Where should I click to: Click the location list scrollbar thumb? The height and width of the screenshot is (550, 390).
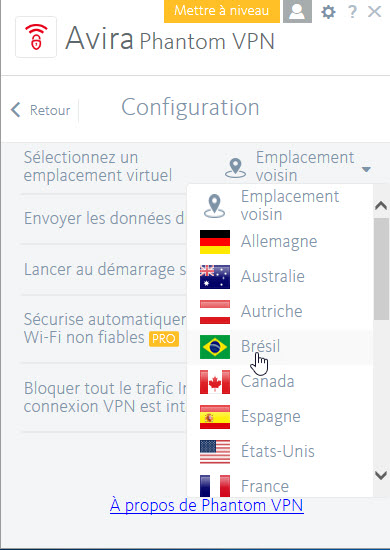(381, 269)
